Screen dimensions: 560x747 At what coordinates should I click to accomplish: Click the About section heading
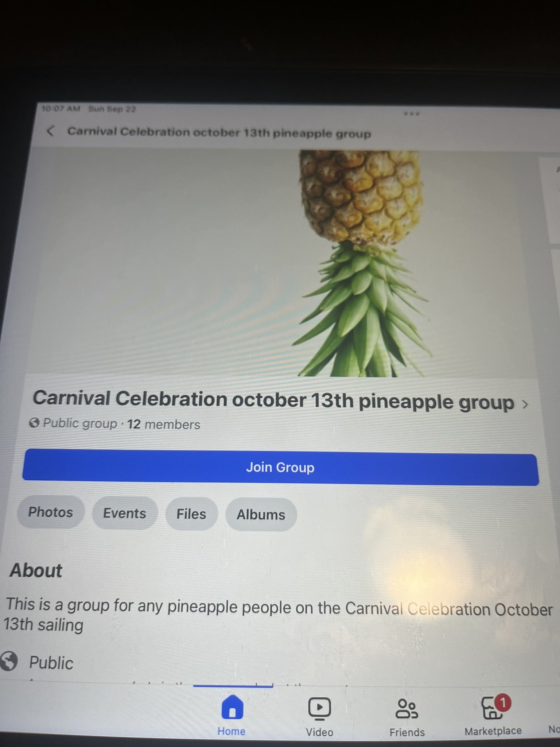36,570
